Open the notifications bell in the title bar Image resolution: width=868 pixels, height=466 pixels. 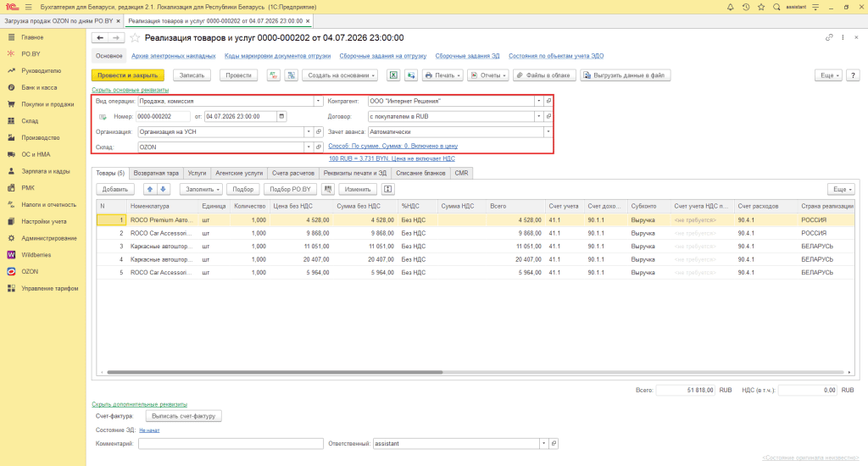point(730,7)
